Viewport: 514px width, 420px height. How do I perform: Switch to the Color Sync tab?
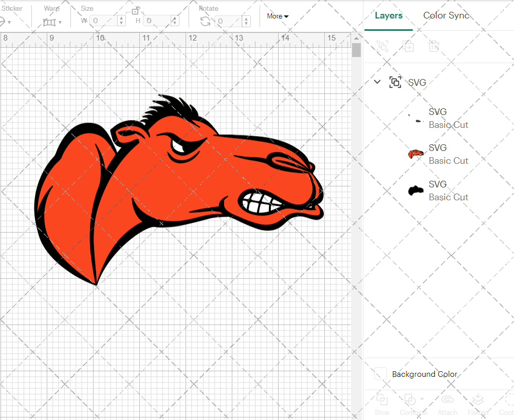446,15
